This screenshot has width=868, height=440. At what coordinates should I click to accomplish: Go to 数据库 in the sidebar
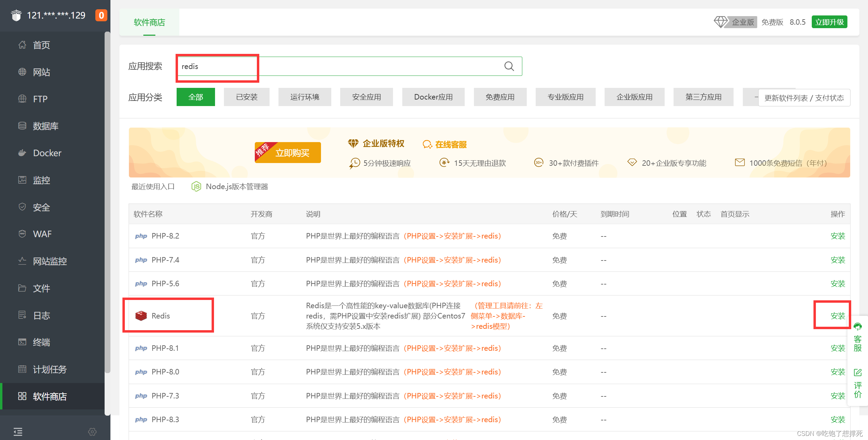coord(45,126)
